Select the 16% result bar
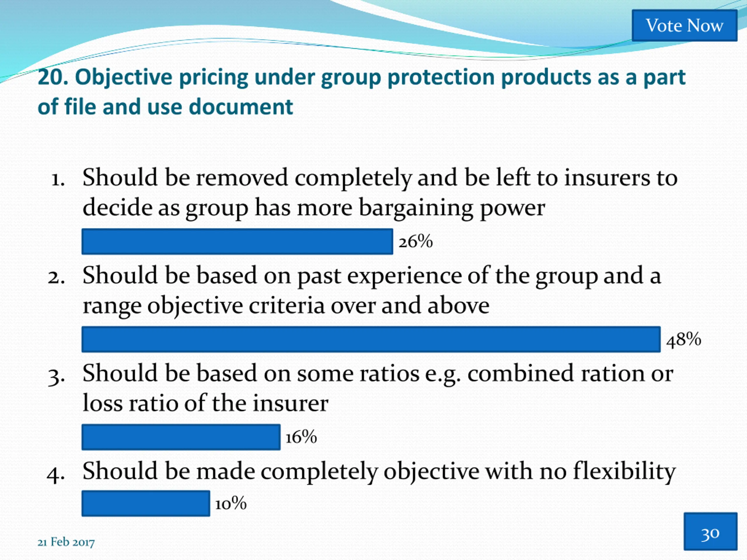 coord(181,437)
